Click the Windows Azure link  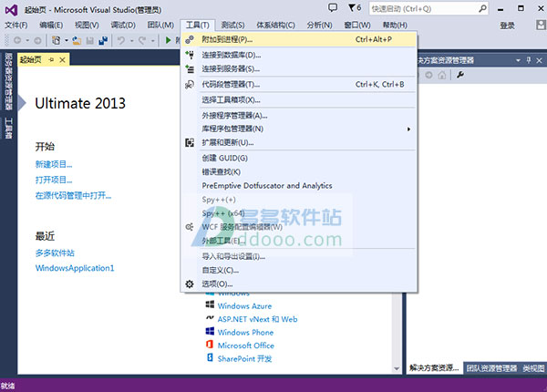(x=244, y=306)
